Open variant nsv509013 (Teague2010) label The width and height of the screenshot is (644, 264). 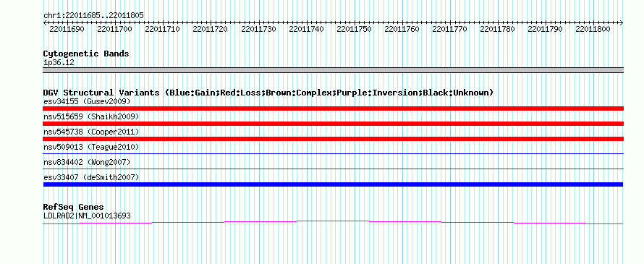click(91, 147)
